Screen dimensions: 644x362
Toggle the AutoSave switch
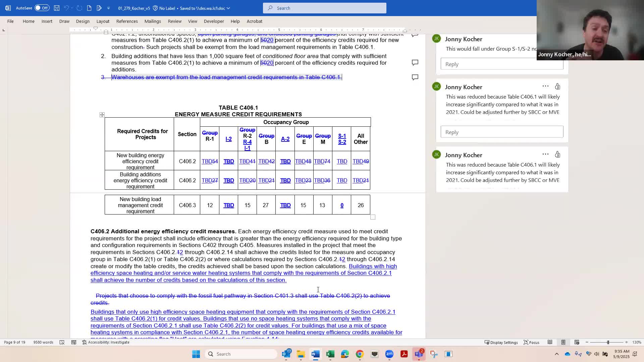42,8
